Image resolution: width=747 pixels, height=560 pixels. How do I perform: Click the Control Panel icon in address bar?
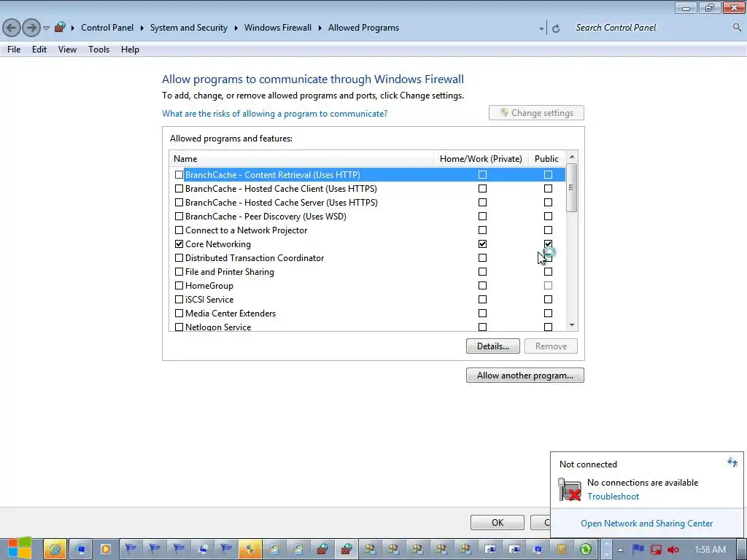60,27
